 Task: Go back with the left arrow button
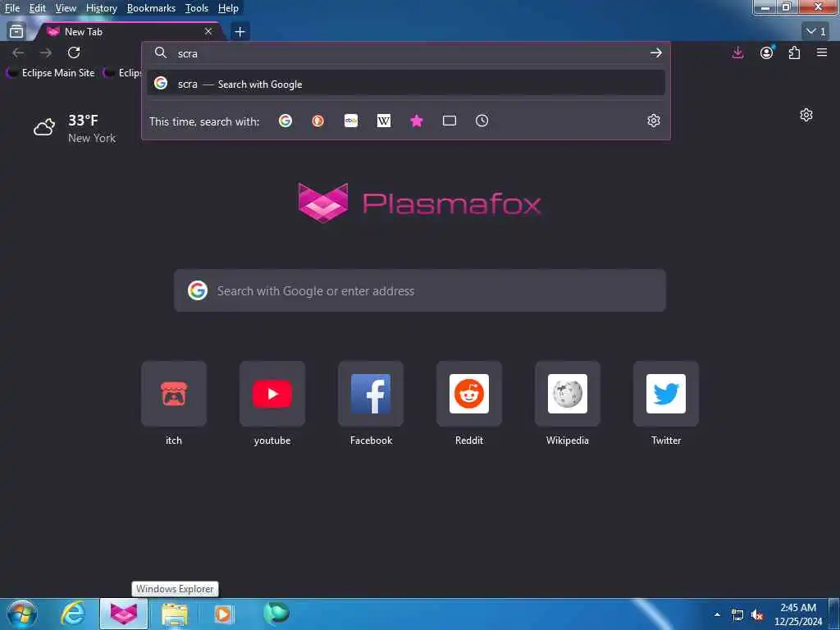tap(18, 52)
